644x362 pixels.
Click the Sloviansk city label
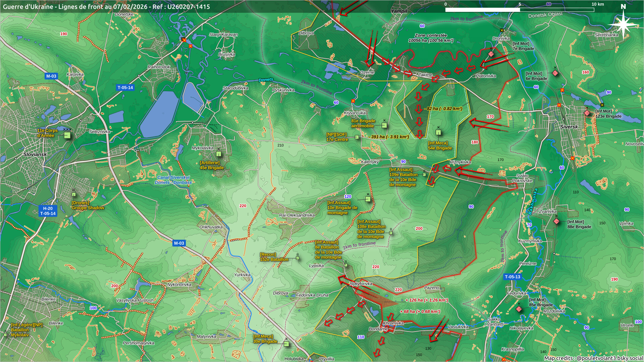[35, 155]
